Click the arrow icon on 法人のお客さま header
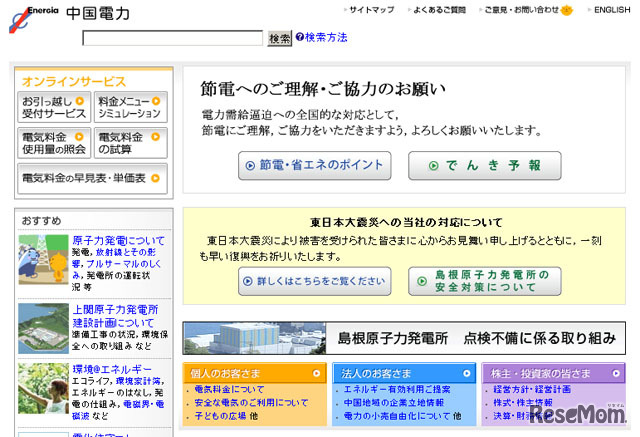Image resolution: width=640 pixels, height=437 pixels. (467, 373)
